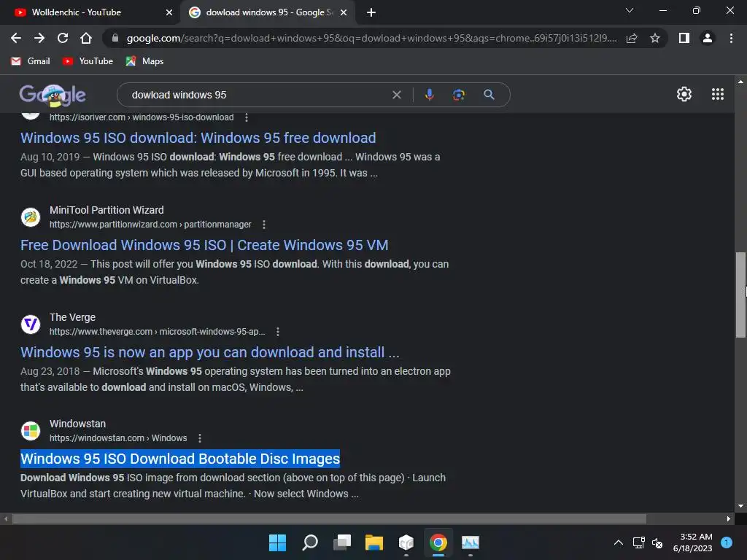Open Chrome three-dot menu
Viewport: 747px width, 560px height.
pyautogui.click(x=731, y=38)
